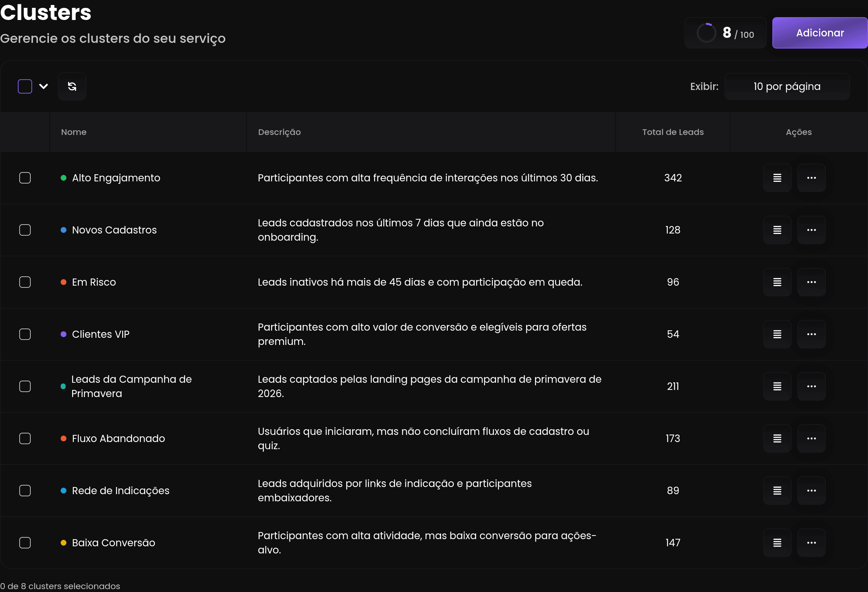Open more options for Leads da Campanha de Primavera
The height and width of the screenshot is (592, 868).
click(812, 386)
